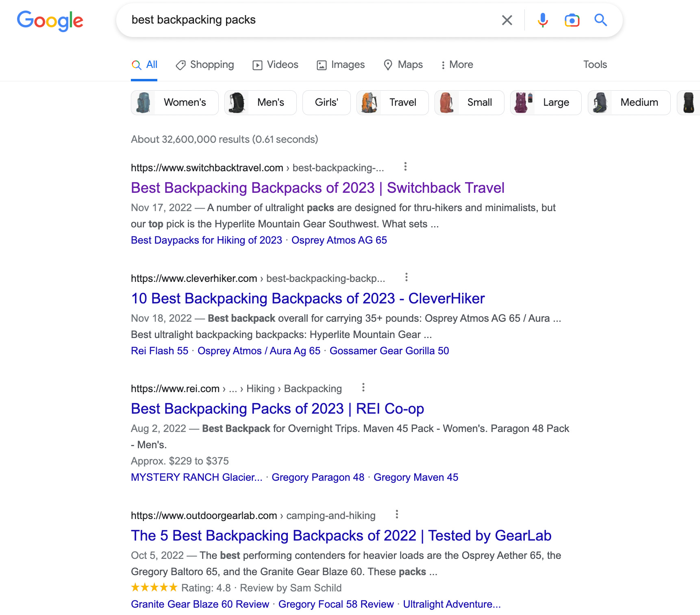Open Gossamer Gear Gorilla 50 sitelink
Image resolution: width=700 pixels, height=615 pixels.
389,351
